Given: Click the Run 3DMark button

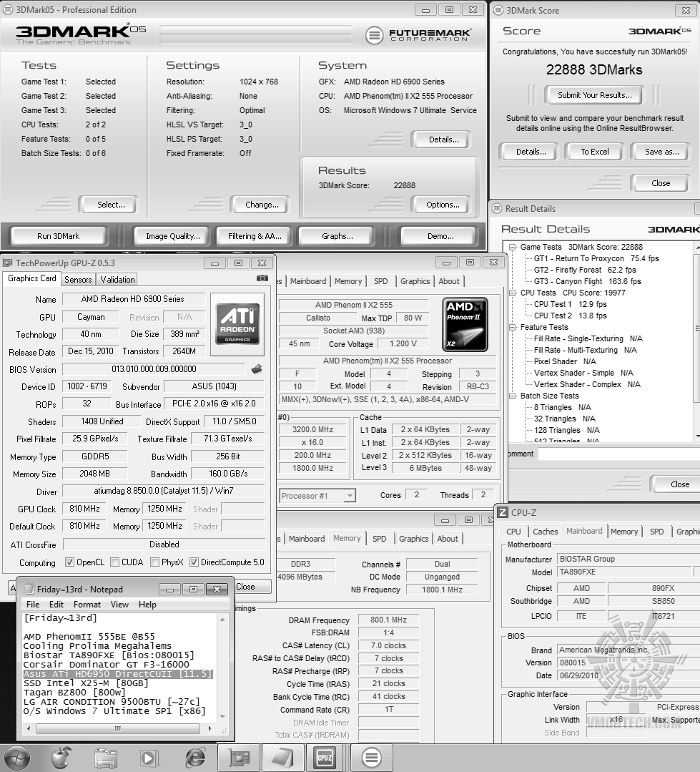Looking at the screenshot, I should [58, 236].
